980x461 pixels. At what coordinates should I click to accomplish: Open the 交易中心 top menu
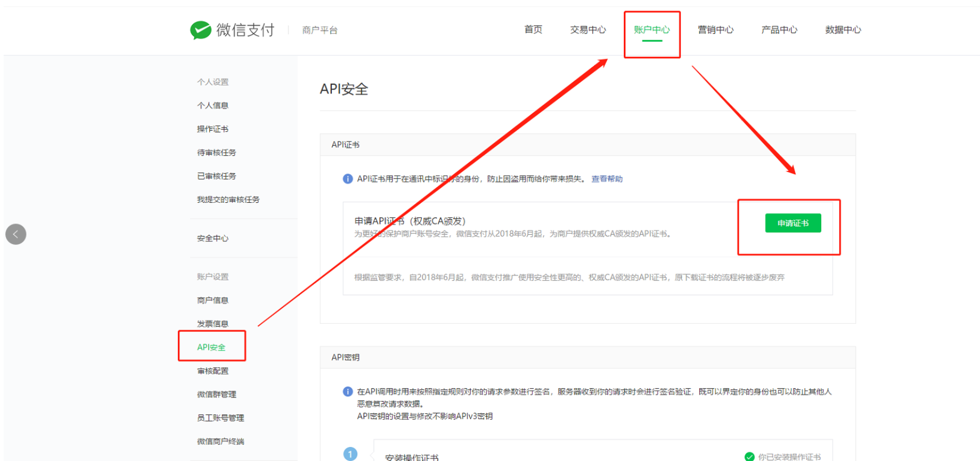(588, 30)
